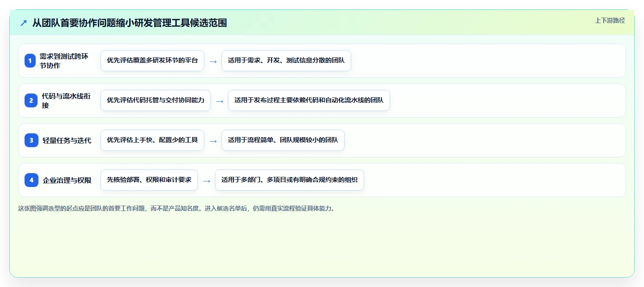Screen dimensions: 644x287
Task: Click the arrow icon beside the title
Action: tap(24, 23)
